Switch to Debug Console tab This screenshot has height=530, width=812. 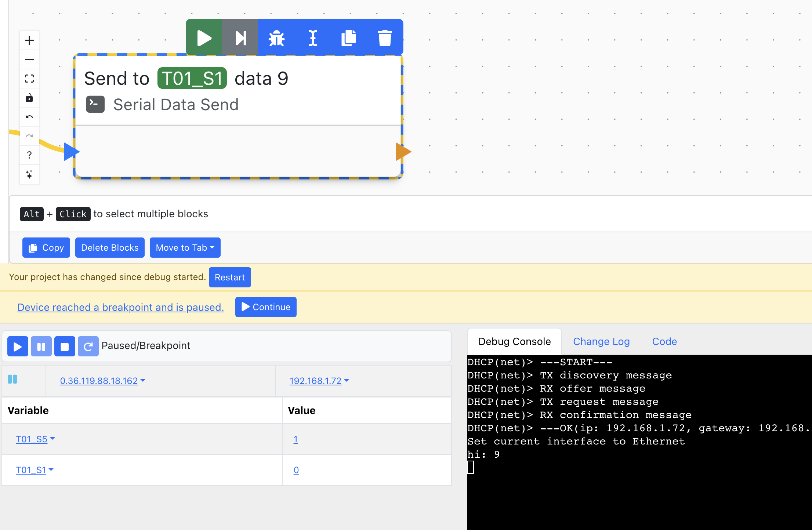[x=515, y=341]
